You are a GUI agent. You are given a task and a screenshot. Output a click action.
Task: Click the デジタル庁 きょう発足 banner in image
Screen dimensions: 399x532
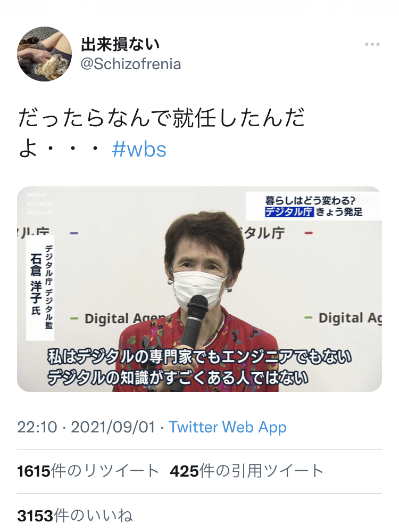click(313, 206)
